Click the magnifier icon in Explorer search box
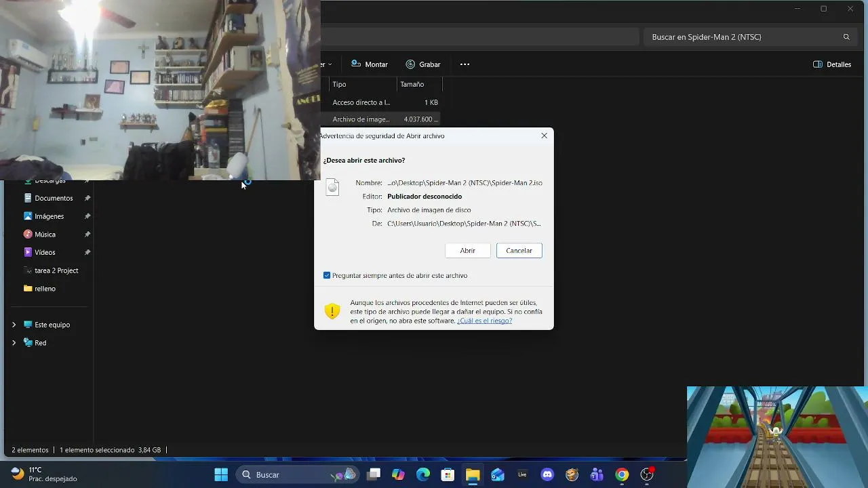Viewport: 868px width, 488px height. pos(846,37)
